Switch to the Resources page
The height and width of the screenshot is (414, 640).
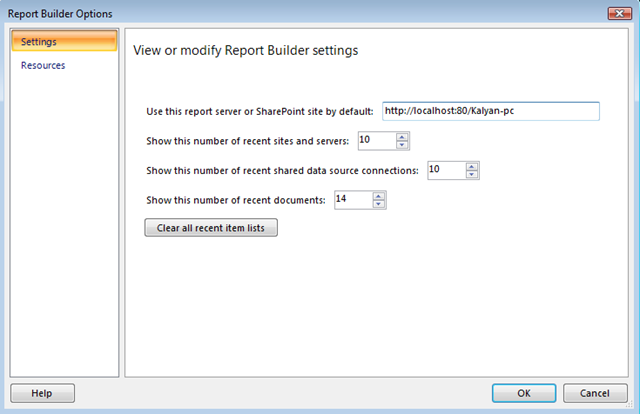[x=43, y=65]
